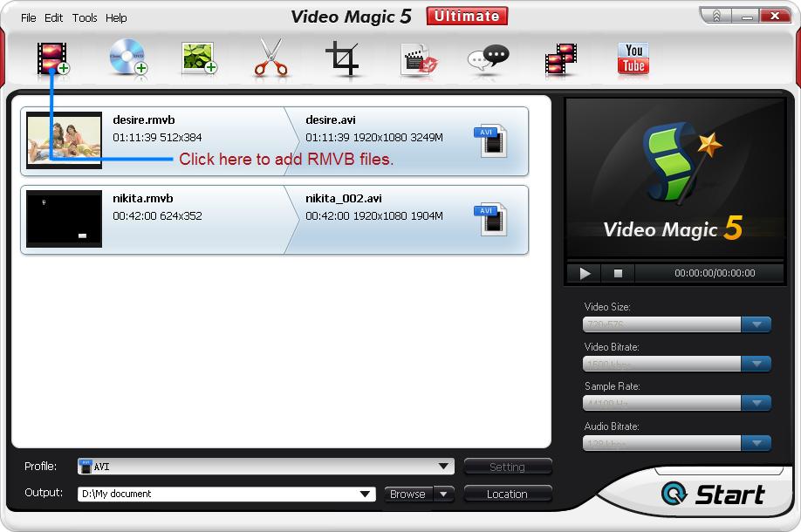Click the Start conversion button
The image size is (801, 532).
click(x=713, y=494)
